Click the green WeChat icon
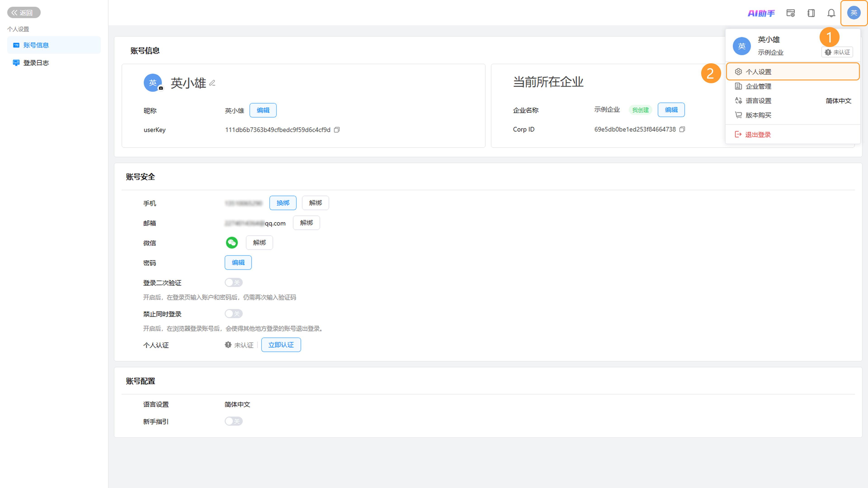This screenshot has height=488, width=868. point(232,242)
